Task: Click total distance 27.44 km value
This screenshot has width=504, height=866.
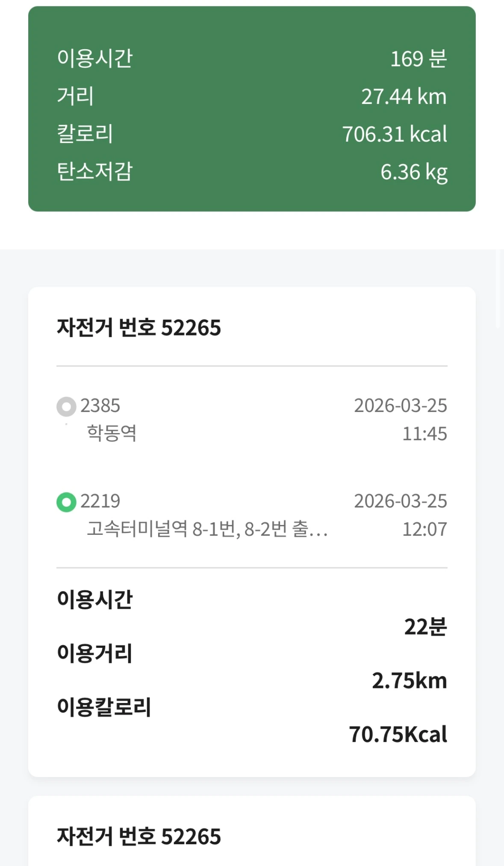Action: (x=404, y=96)
